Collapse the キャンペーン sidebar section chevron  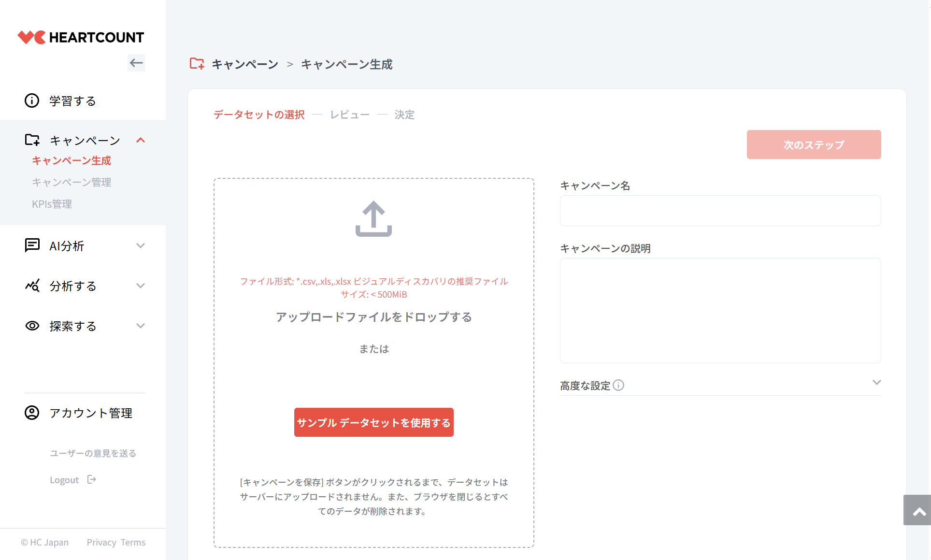tap(141, 140)
